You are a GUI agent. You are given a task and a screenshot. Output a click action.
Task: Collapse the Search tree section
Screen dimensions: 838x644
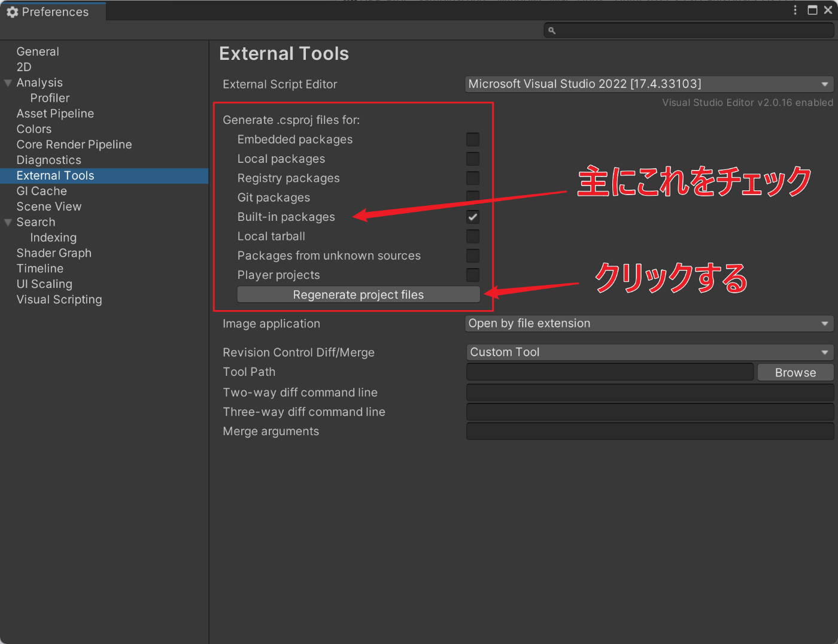(8, 222)
